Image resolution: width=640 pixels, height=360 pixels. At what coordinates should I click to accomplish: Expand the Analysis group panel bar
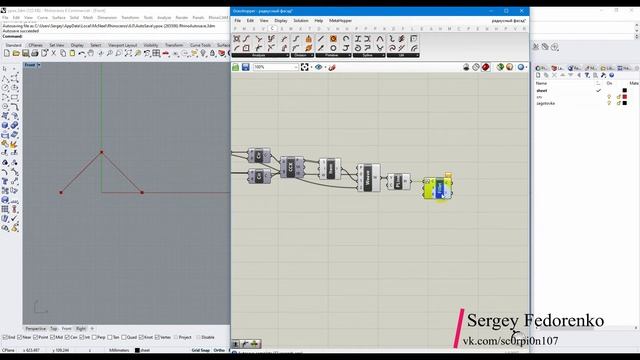[260, 56]
